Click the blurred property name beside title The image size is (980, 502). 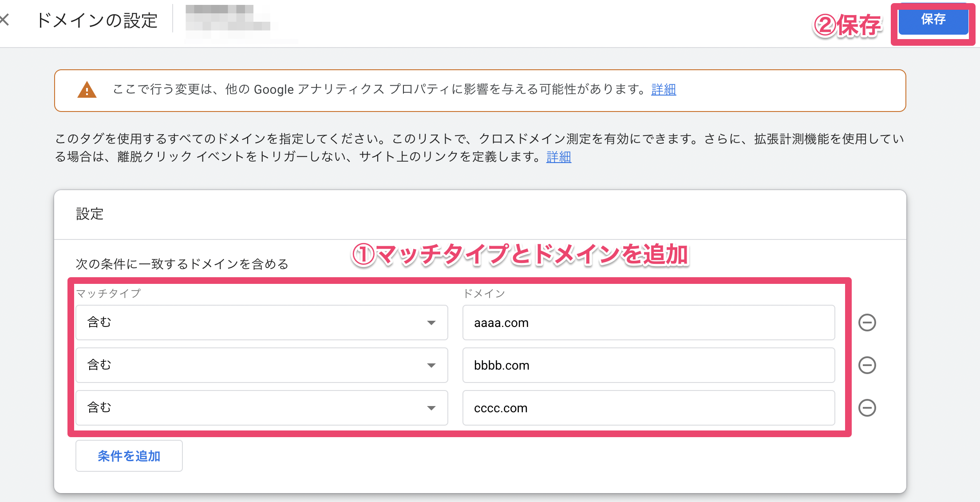pos(228,19)
